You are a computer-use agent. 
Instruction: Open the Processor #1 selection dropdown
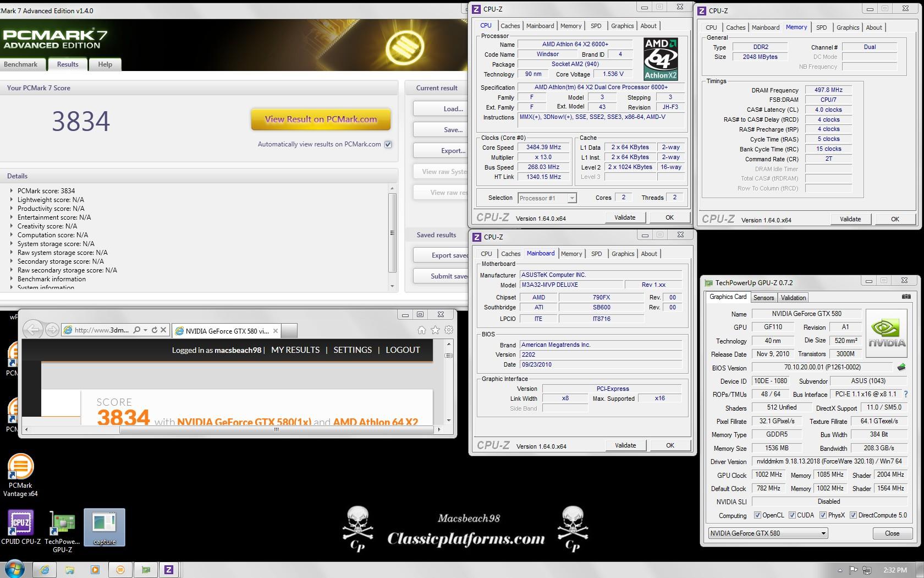tap(547, 198)
